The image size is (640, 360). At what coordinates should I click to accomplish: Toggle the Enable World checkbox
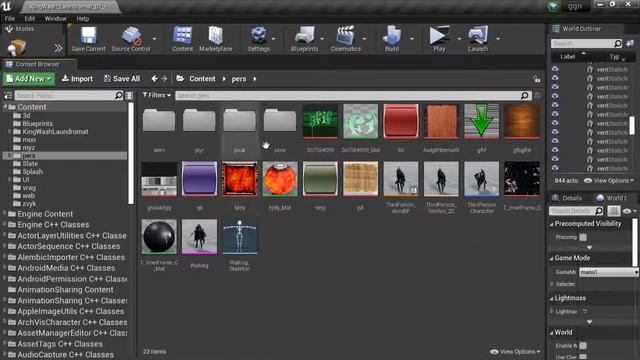(583, 346)
